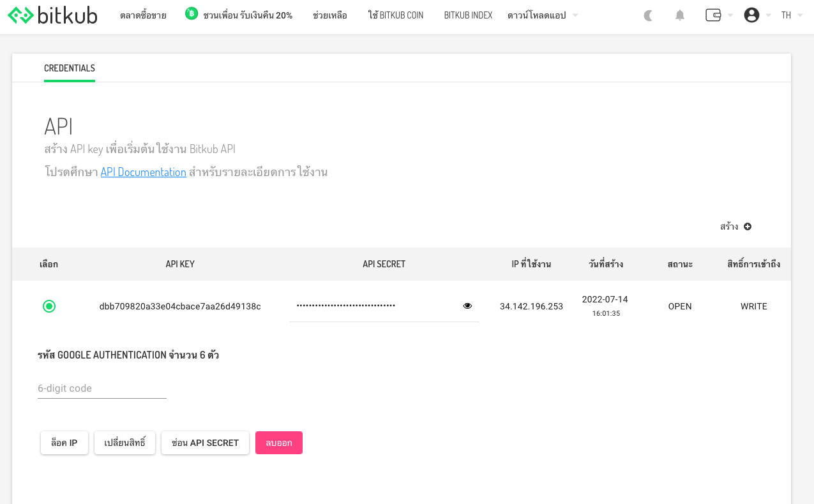Screen dimensions: 814x504
Task: Expand the ดาวน์โหลดแอป dropdown
Action: tap(542, 15)
